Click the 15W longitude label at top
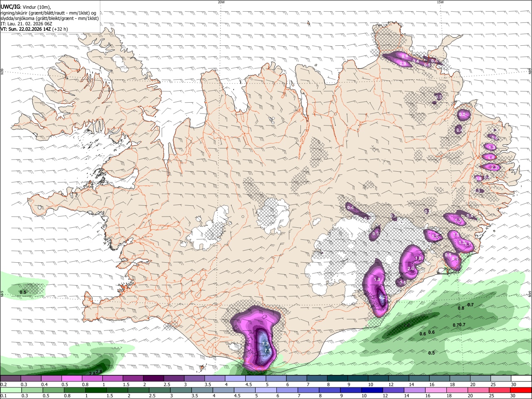 tap(440, 2)
